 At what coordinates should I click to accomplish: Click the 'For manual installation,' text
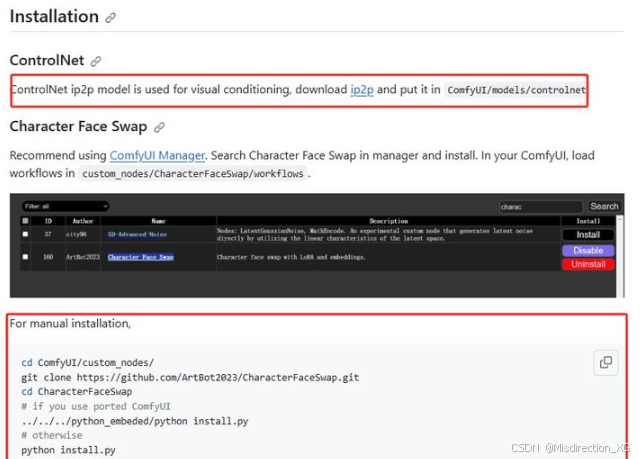point(70,323)
